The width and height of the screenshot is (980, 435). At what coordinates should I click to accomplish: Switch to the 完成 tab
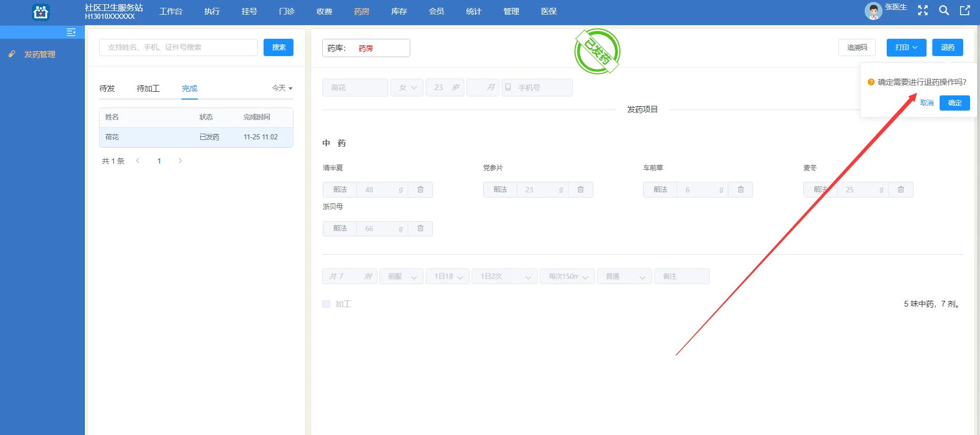tap(190, 88)
